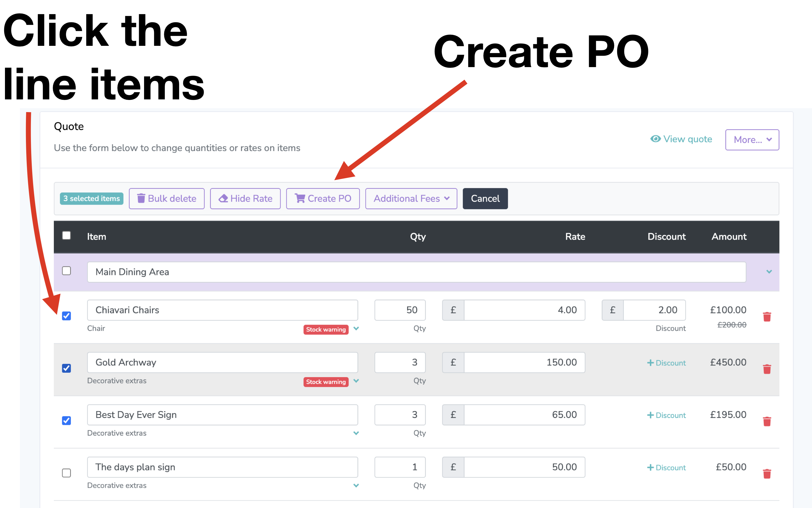Expand Chiavari Chairs details chevron
The height and width of the screenshot is (508, 812).
pos(356,329)
